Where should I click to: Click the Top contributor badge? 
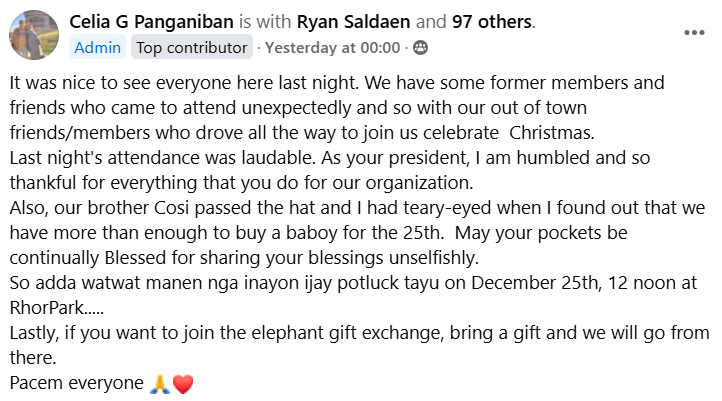pyautogui.click(x=191, y=47)
